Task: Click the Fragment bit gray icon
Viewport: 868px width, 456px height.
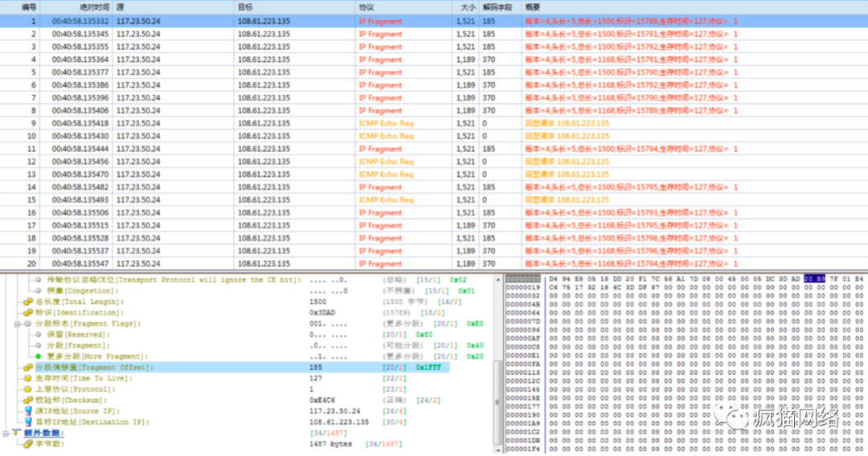Action: (39, 345)
